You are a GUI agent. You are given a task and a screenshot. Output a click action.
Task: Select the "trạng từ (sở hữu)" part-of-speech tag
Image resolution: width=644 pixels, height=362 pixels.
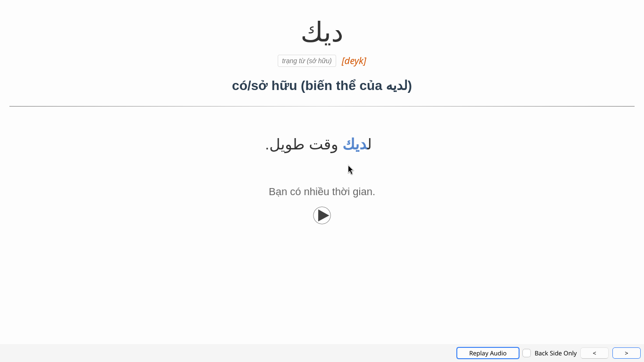pos(306,61)
